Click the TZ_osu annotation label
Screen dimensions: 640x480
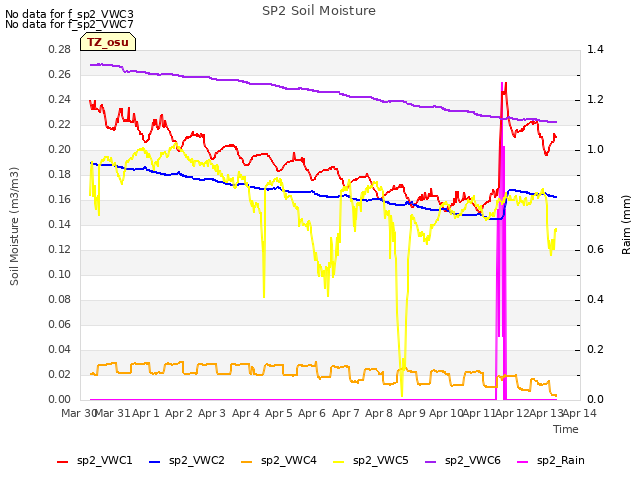108,42
